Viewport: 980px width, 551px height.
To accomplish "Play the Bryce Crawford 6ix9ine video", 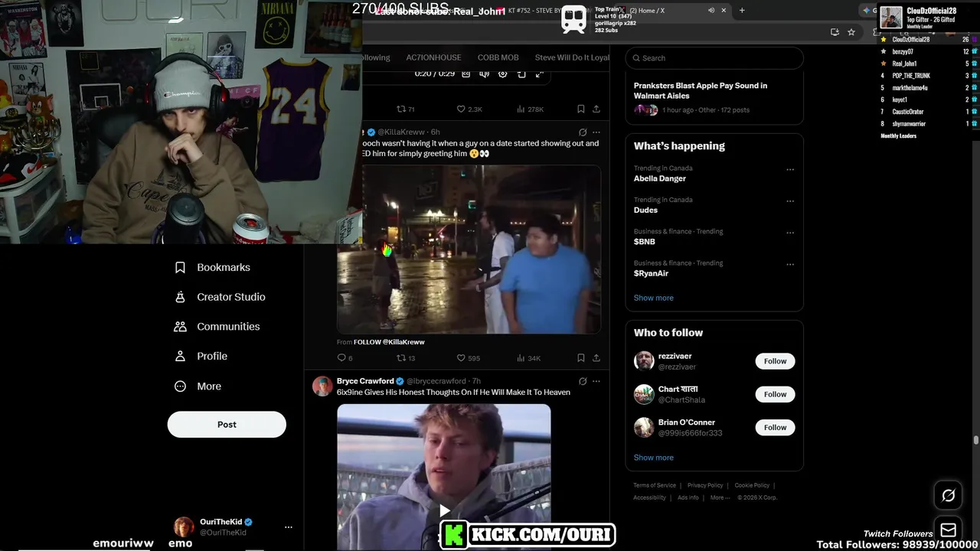I will [x=444, y=510].
